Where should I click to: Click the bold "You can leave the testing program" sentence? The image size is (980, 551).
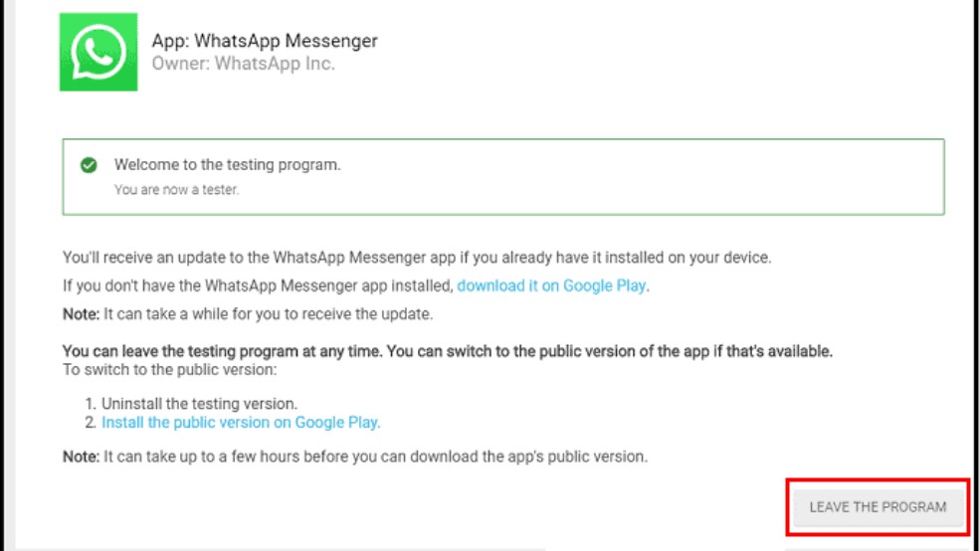448,351
